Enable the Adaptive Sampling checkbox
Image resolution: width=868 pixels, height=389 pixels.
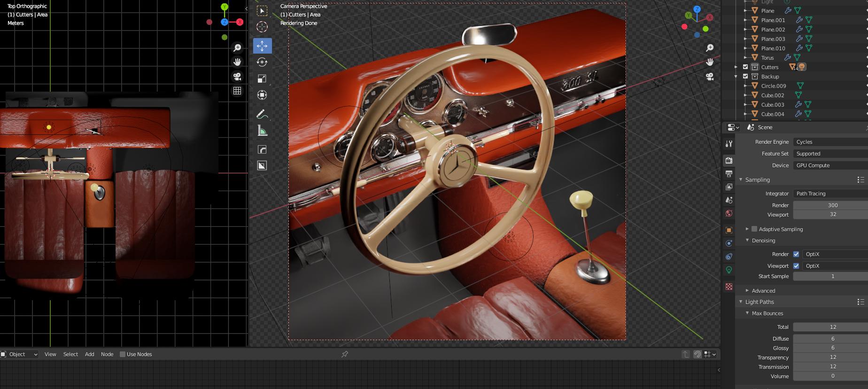pos(754,229)
